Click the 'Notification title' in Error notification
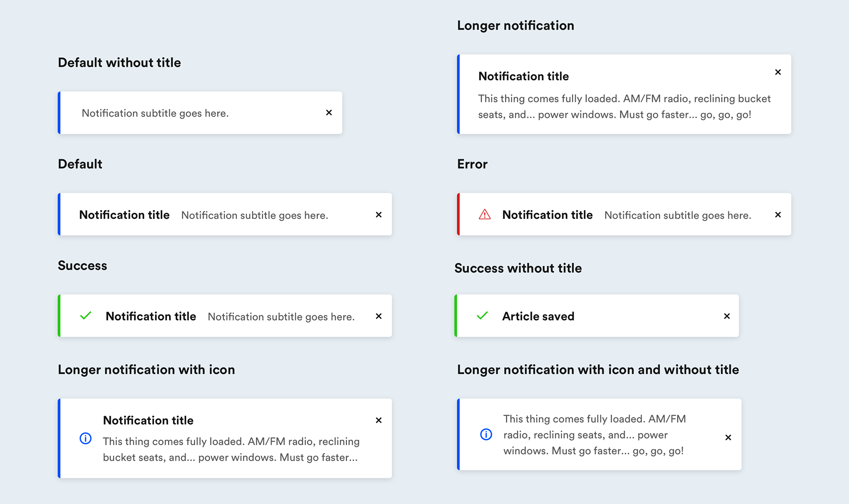 (547, 215)
